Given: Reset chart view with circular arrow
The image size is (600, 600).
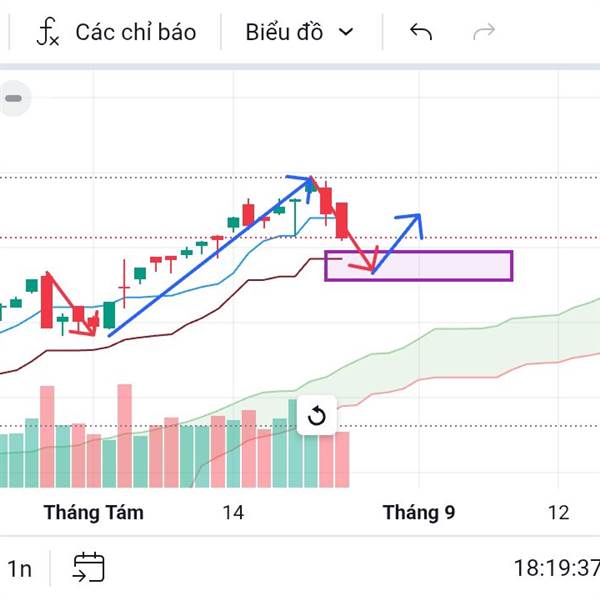Looking at the screenshot, I should [317, 416].
